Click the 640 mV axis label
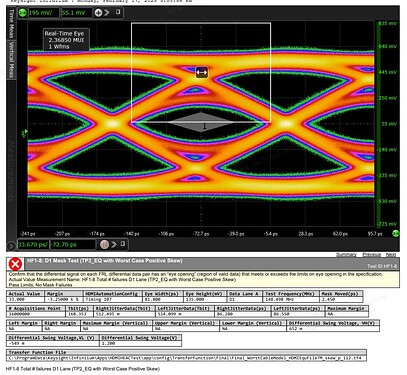 point(388,46)
